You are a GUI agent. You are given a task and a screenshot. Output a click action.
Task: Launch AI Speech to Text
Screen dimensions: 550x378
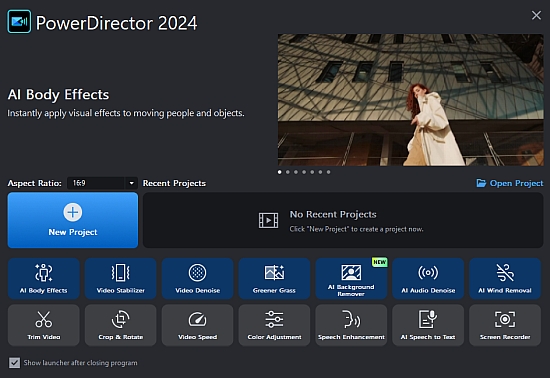(x=428, y=325)
